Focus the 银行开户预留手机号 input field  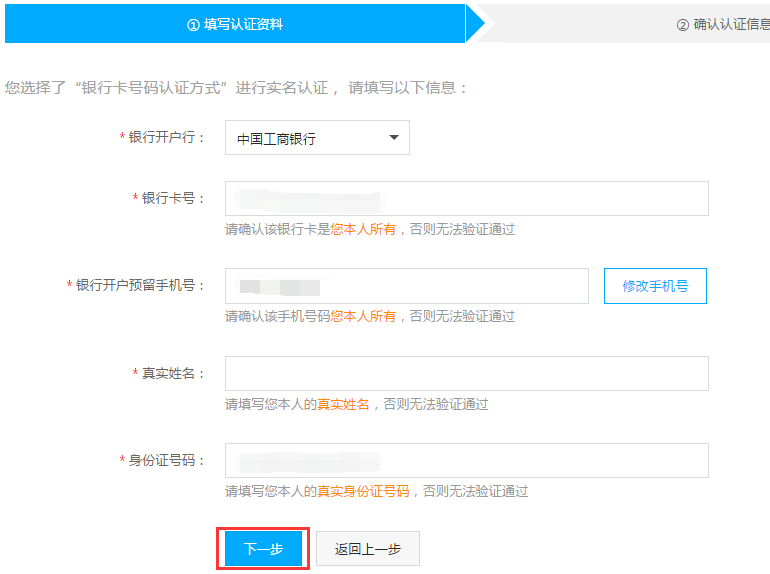(406, 286)
